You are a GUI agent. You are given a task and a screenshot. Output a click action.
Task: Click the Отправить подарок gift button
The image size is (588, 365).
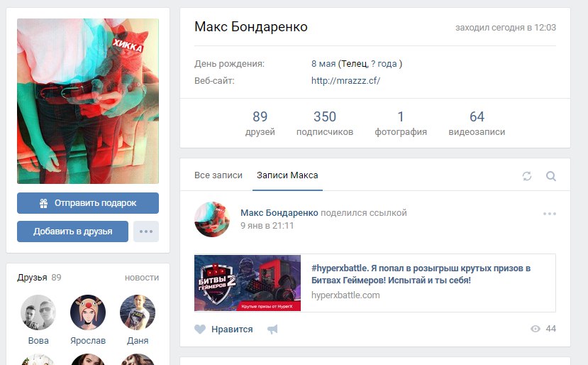88,203
